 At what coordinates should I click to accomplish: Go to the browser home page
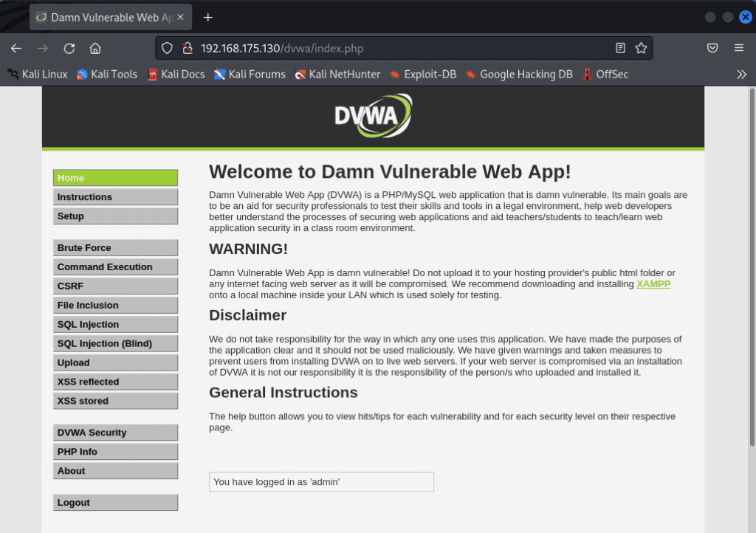(x=95, y=48)
